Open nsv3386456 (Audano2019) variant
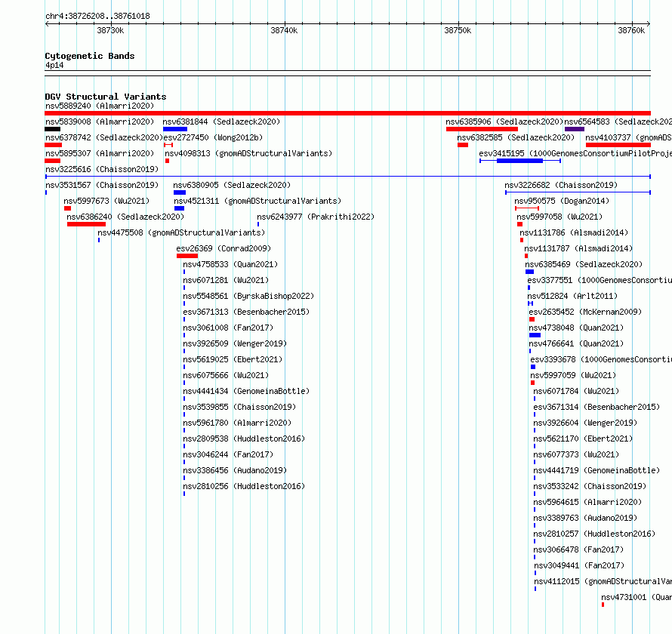Screen dimensions: 672x634 [236, 470]
